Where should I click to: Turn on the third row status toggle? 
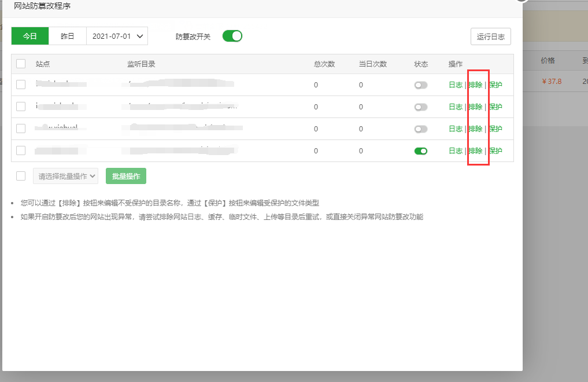421,129
